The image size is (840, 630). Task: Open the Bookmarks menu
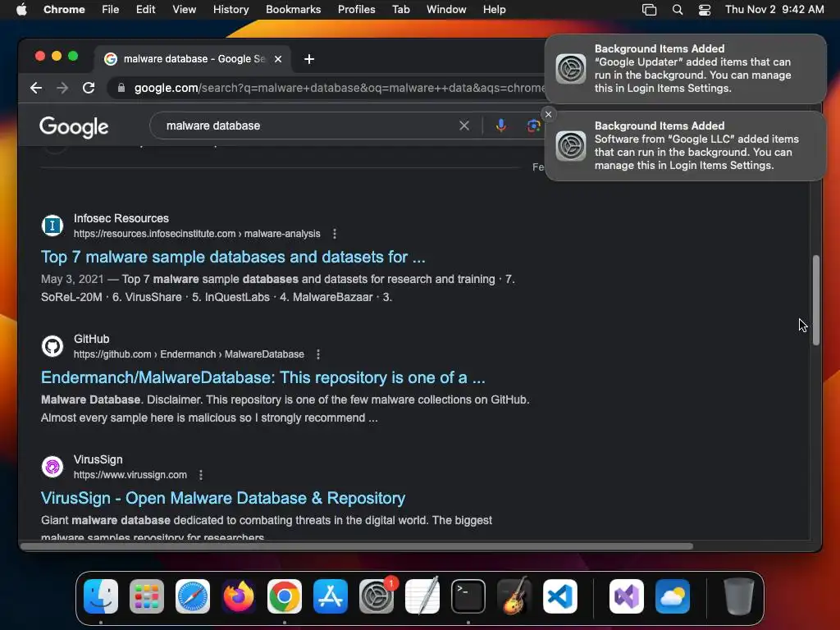click(293, 10)
